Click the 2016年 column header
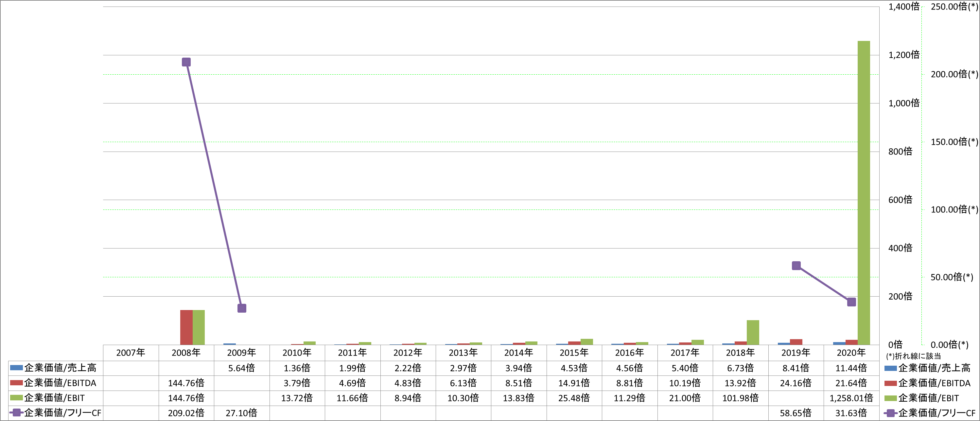Screen dimensions: 980x421 tap(630, 353)
